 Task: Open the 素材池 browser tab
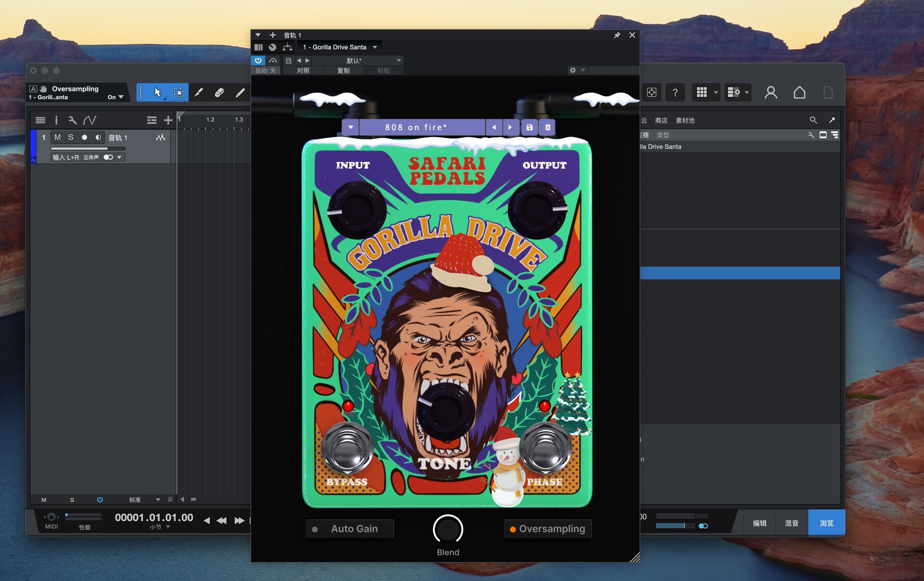[685, 120]
